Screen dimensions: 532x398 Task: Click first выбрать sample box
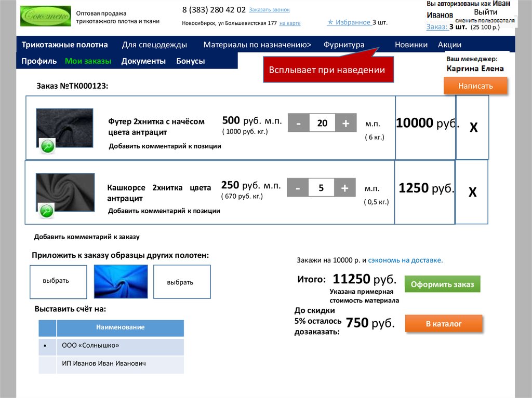point(58,282)
